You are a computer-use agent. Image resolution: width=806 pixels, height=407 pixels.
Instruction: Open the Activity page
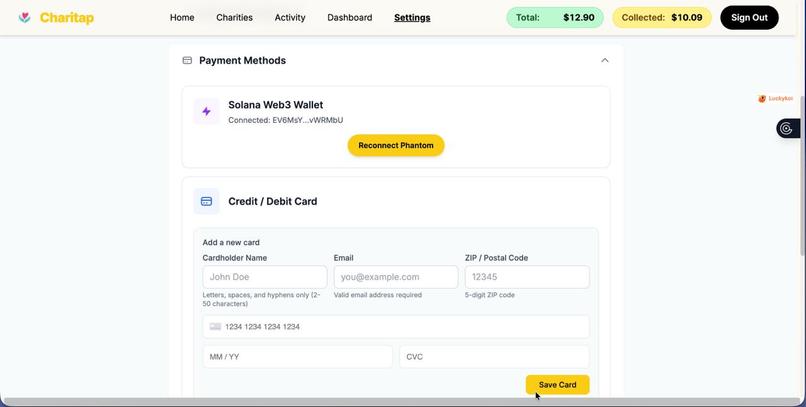290,17
